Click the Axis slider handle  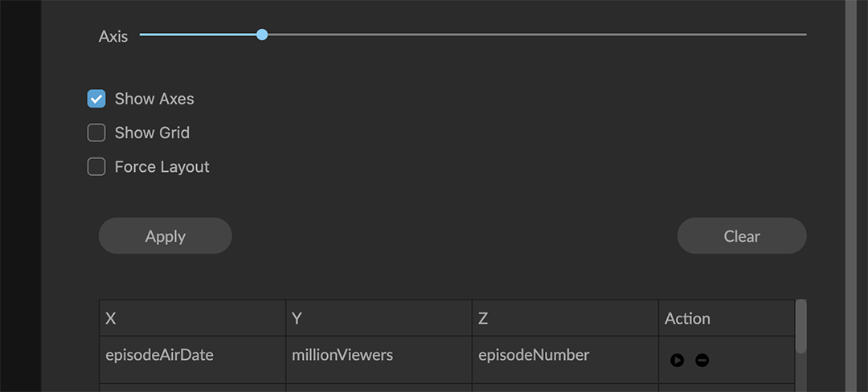(x=262, y=35)
